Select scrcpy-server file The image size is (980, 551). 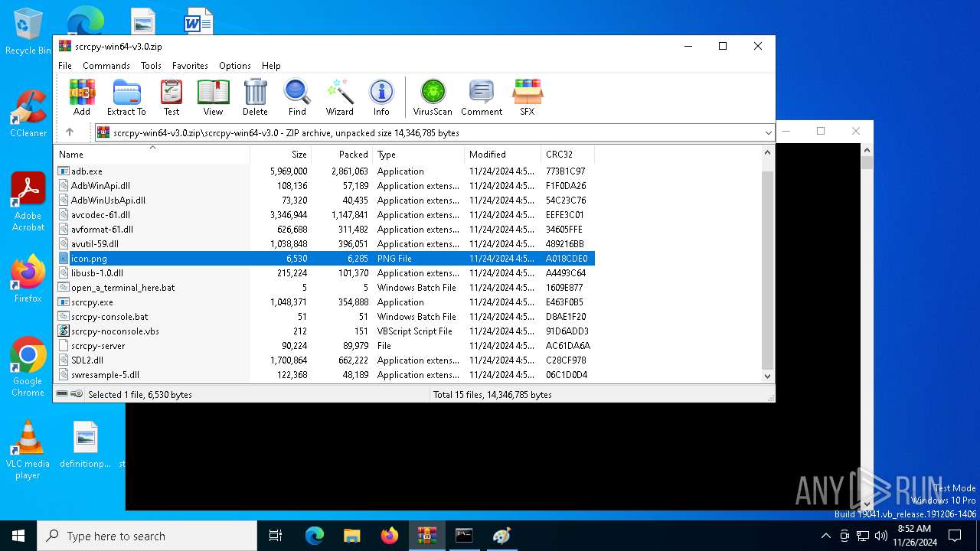325,346
